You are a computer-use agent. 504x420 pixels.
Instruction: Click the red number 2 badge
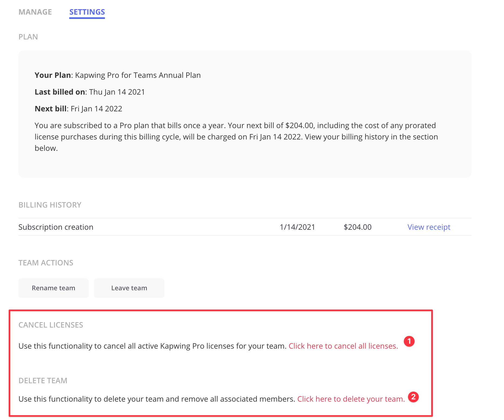pos(413,397)
